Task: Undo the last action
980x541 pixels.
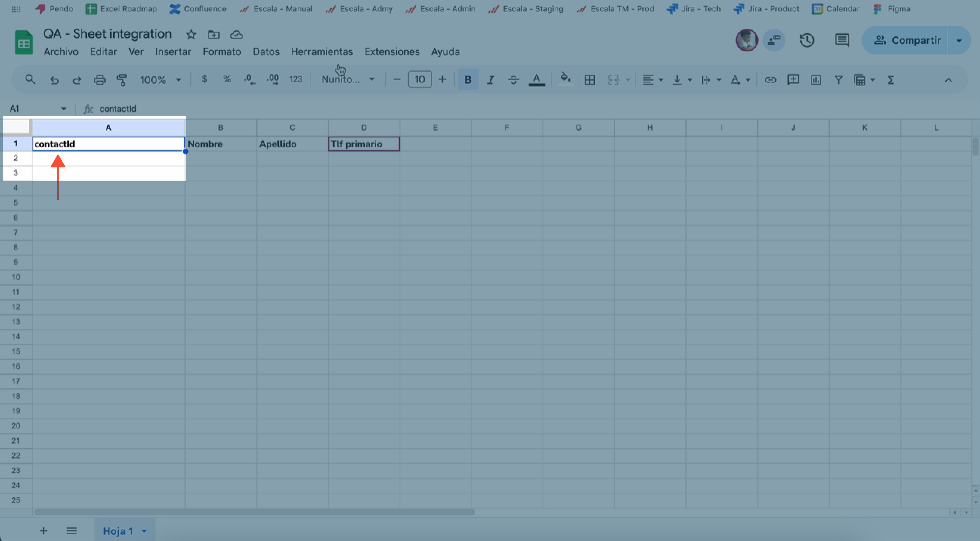Action: (x=54, y=80)
